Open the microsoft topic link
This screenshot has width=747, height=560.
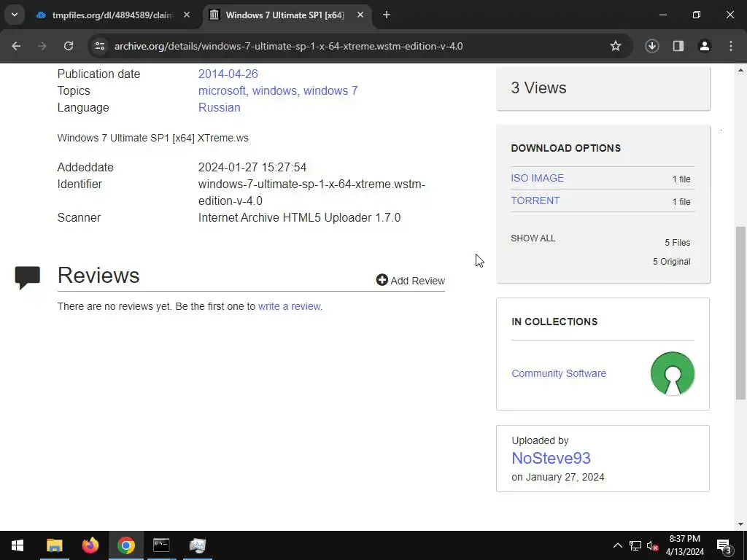coord(222,90)
